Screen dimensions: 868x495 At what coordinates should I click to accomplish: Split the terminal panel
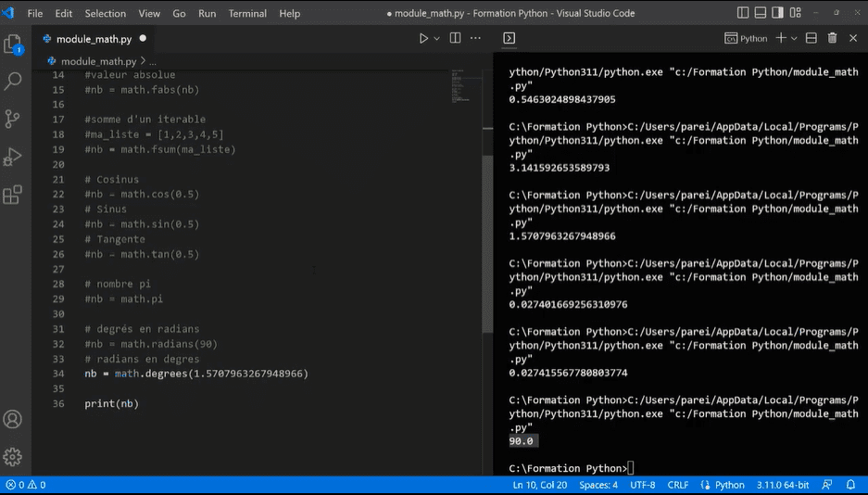(x=811, y=38)
